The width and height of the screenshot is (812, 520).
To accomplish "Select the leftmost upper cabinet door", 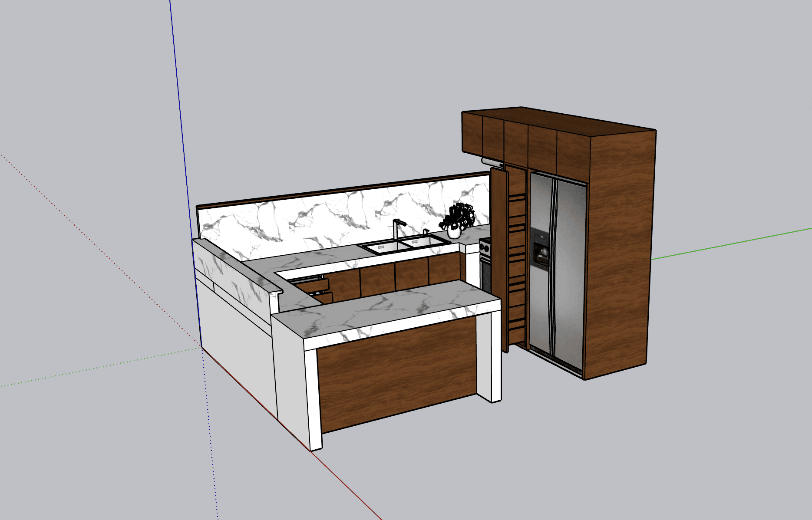I will click(472, 133).
